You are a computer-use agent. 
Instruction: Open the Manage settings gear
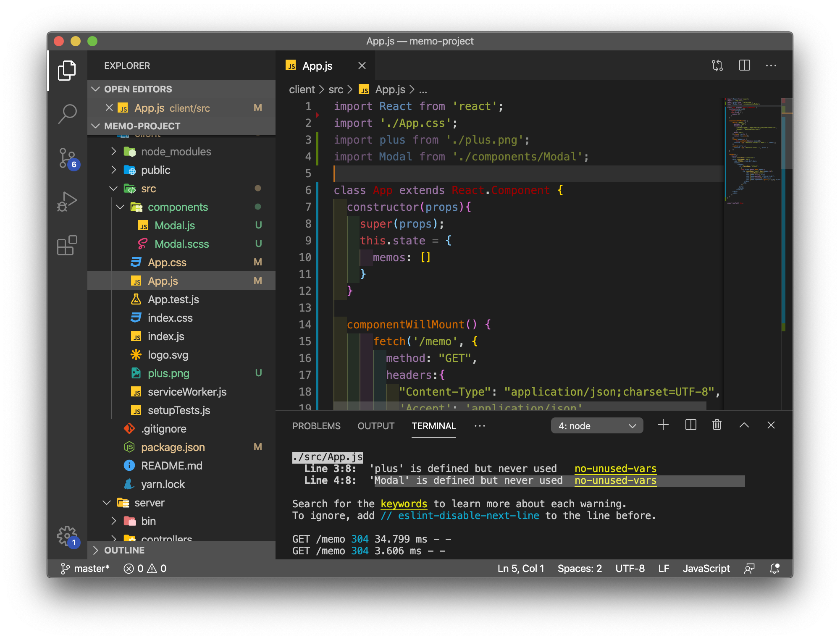click(x=67, y=535)
